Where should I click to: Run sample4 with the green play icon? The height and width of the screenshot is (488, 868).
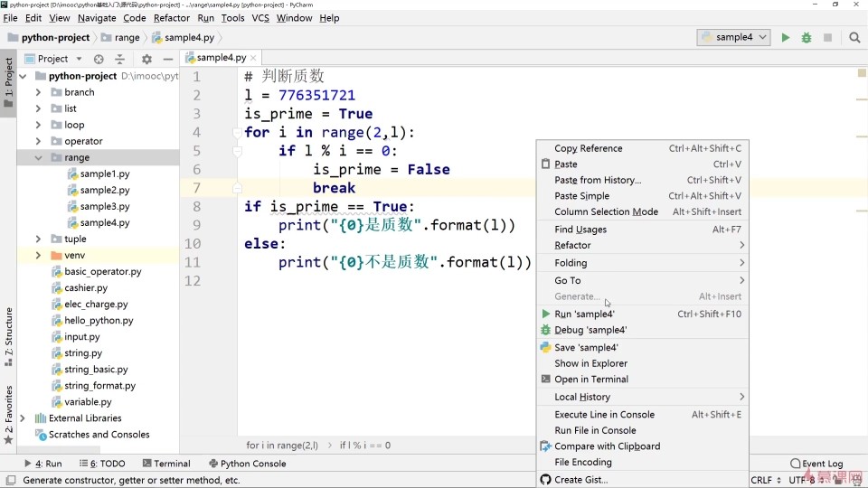pyautogui.click(x=785, y=38)
